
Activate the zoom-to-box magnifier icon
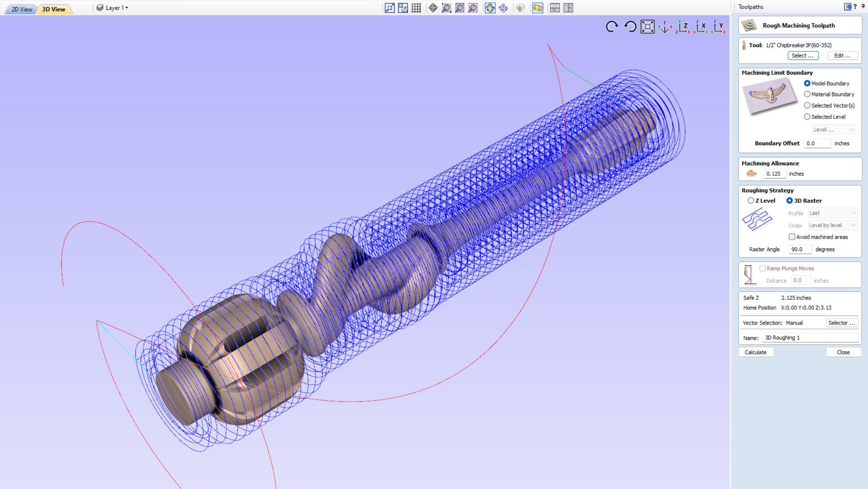[x=446, y=8]
